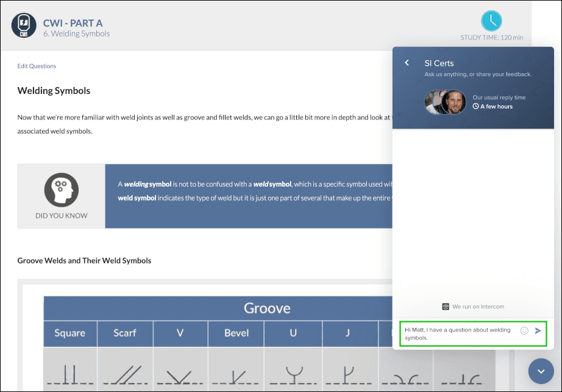Click the STUDY TIME: 120 min label
The image size is (562, 392).
(x=494, y=37)
